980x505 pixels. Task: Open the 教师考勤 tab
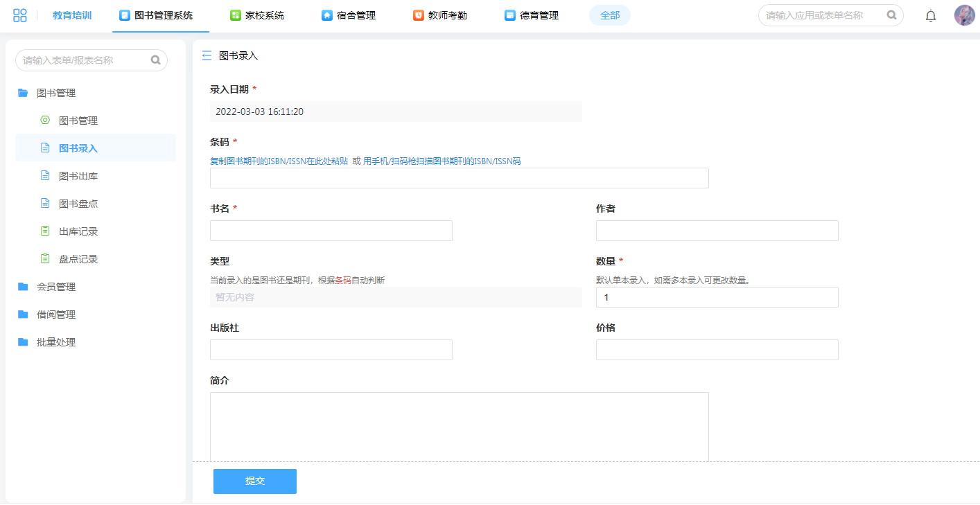(440, 15)
